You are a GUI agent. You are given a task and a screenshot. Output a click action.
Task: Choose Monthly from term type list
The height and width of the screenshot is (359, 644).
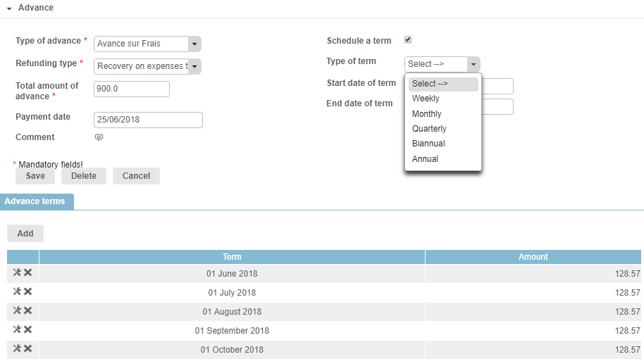coord(427,114)
